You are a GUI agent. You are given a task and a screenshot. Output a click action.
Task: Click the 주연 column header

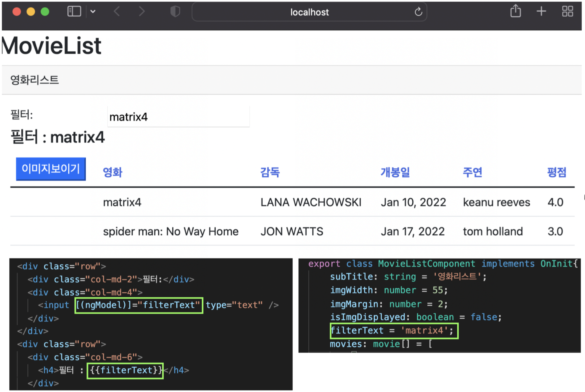click(472, 172)
